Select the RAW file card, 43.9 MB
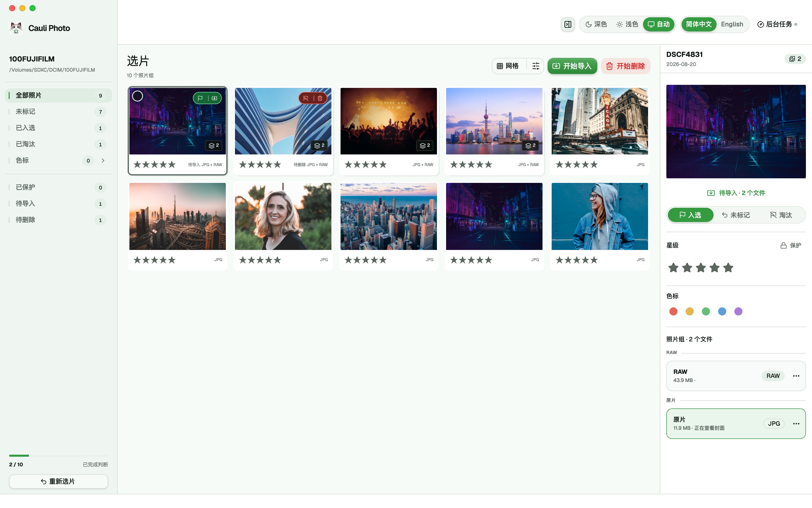This screenshot has height=508, width=812. coord(736,376)
